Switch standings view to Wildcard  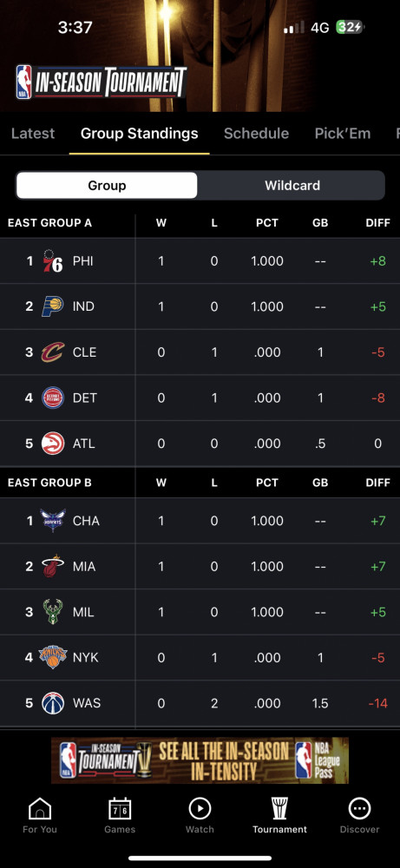[x=292, y=186]
